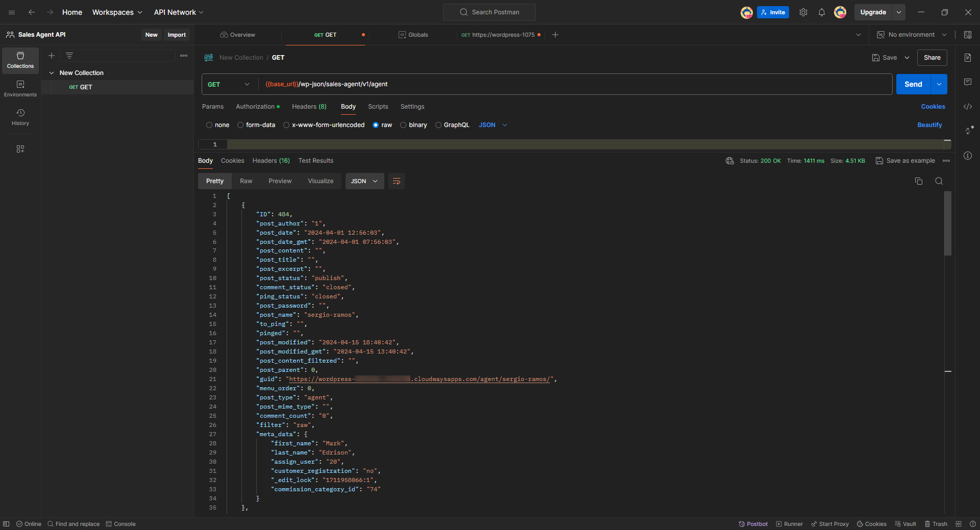
Task: Switch to the Authorization tab
Action: (258, 107)
